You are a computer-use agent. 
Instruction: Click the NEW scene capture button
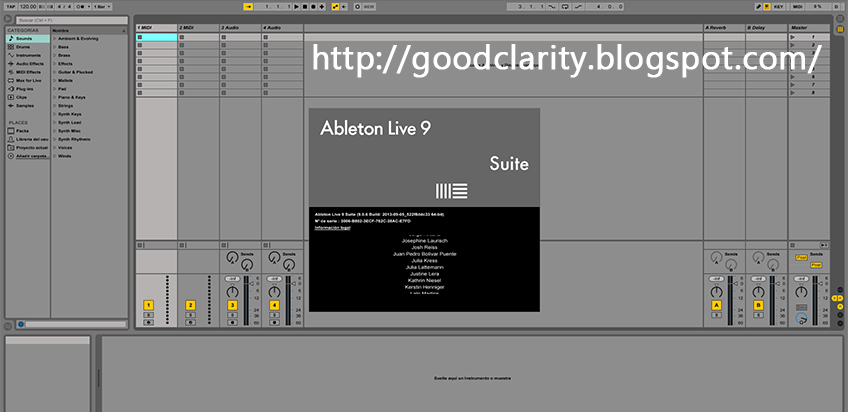369,6
